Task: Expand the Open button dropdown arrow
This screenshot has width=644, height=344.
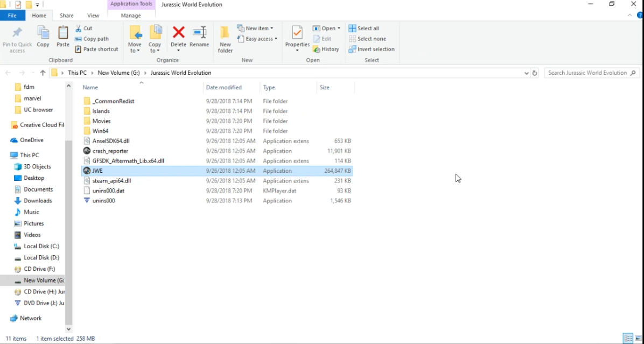Action: tap(339, 29)
